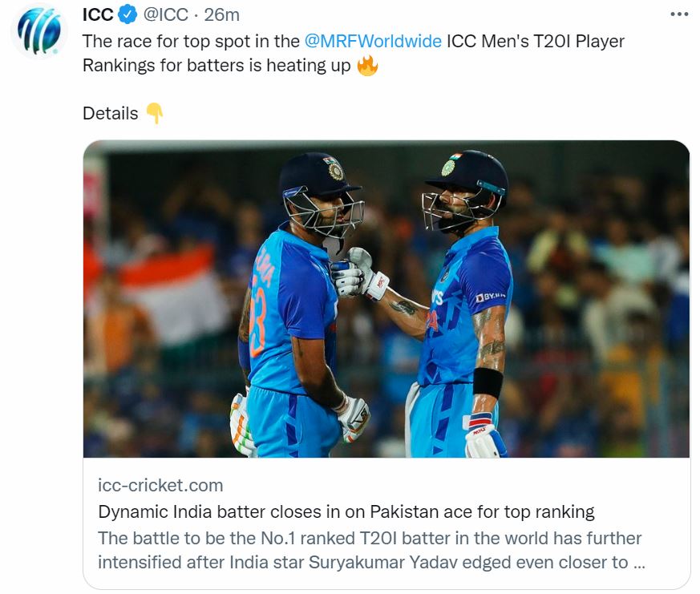Click the @ICC handle

click(166, 15)
